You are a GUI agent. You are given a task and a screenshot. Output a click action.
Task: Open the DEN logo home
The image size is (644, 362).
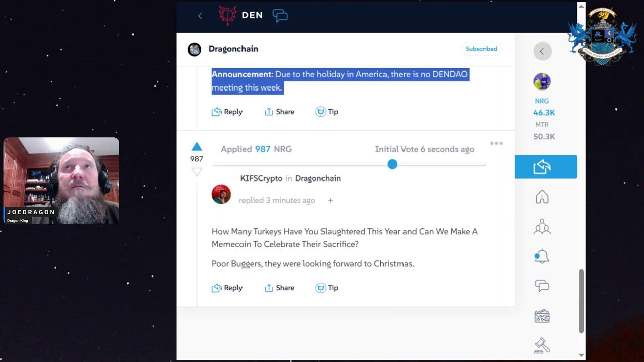[240, 15]
